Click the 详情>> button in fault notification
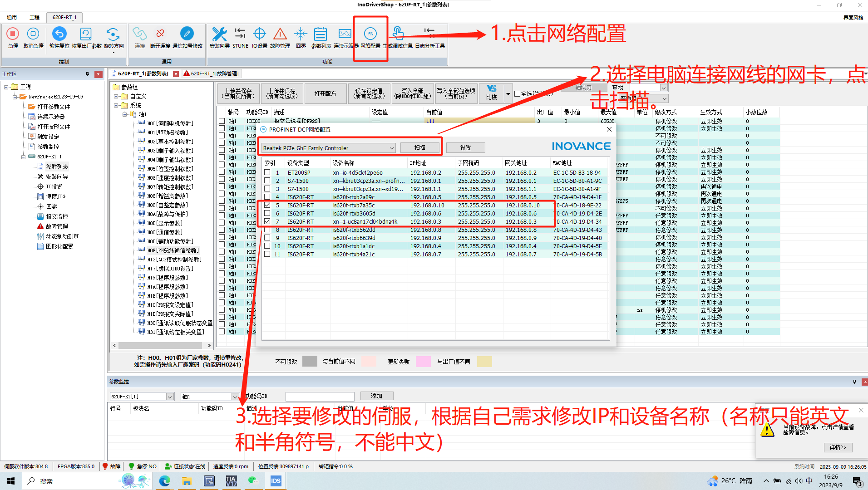Viewport: 868px width, 490px height. [x=838, y=447]
